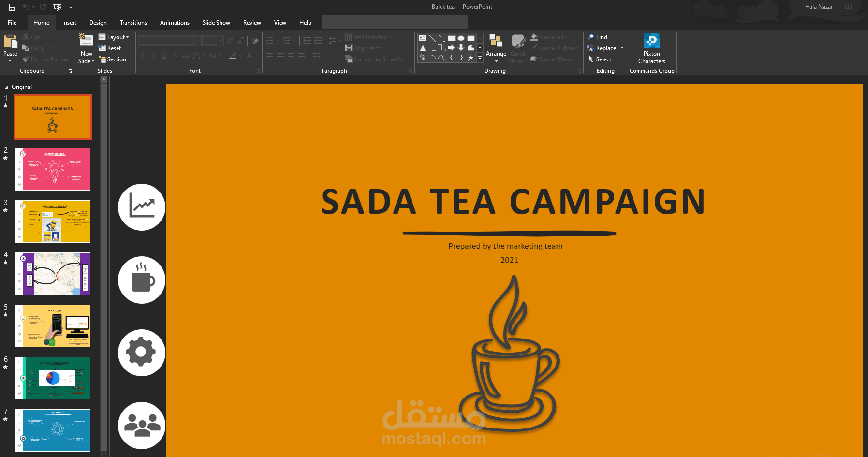Click the tea cup illustration
This screenshot has width=868, height=457.
[x=510, y=354]
